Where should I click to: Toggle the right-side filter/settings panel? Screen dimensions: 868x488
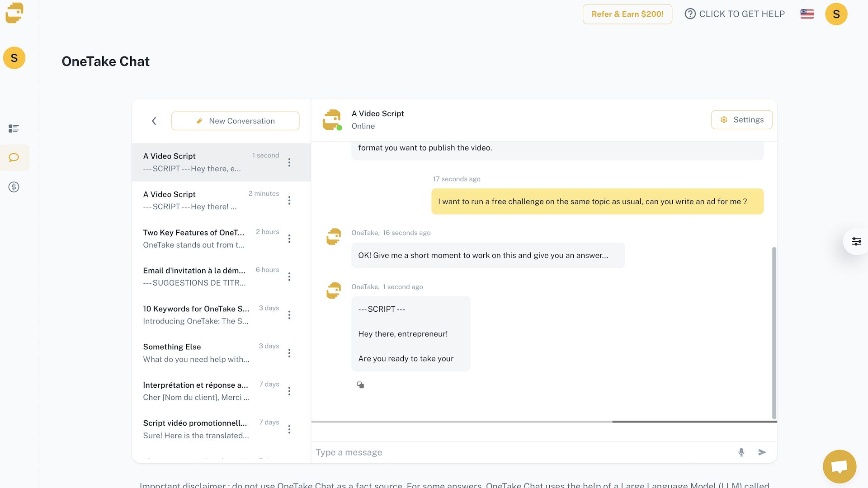857,241
